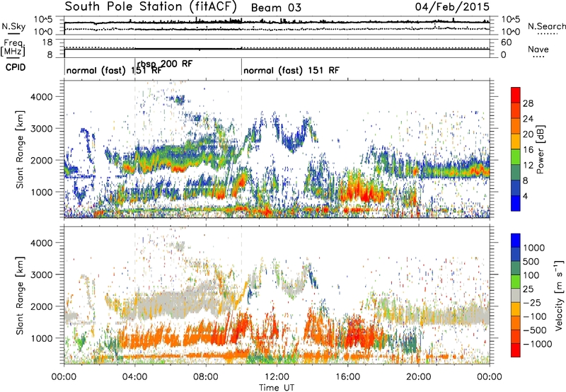
Task: Click '1000' on the velocity panel range axis
Action: tap(41, 338)
